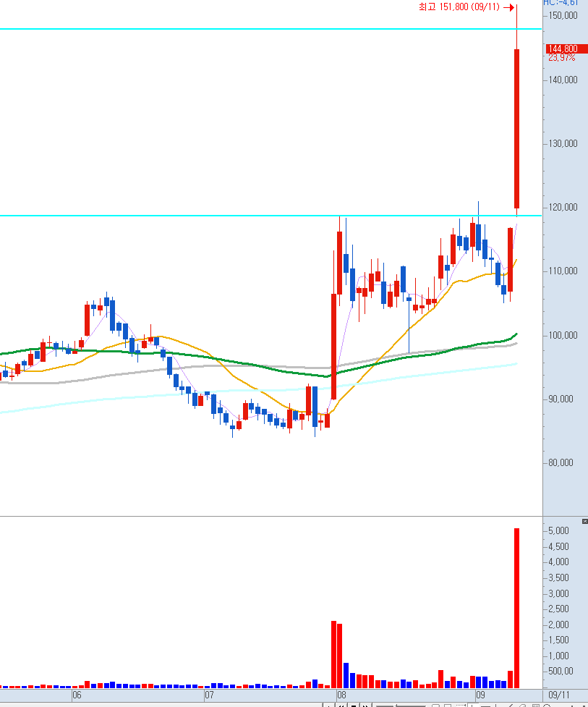Click the 150,000 price axis label
This screenshot has width=588, height=707.
tap(563, 16)
